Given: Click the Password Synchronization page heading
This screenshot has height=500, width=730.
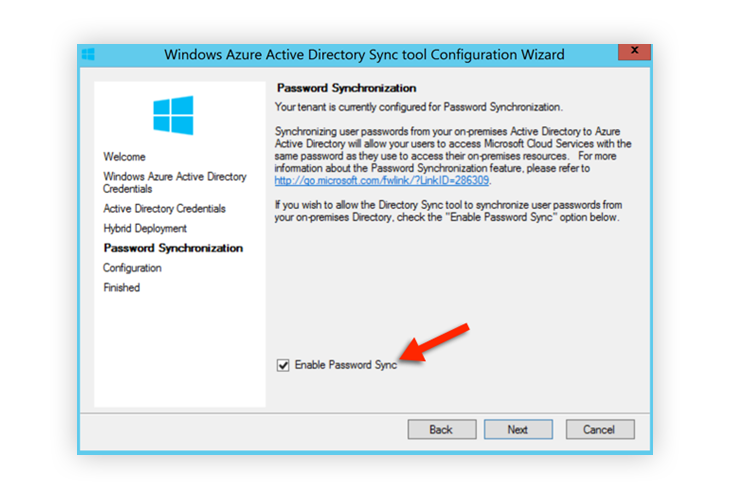Looking at the screenshot, I should click(346, 88).
